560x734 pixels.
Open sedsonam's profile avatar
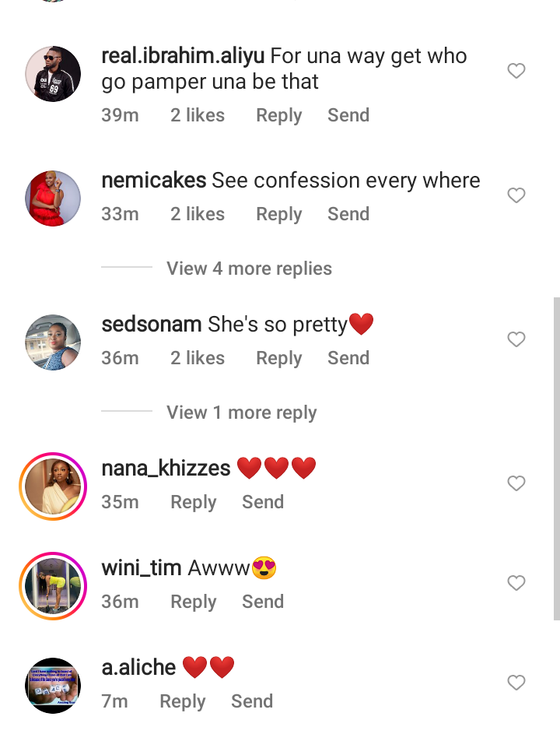click(x=53, y=342)
